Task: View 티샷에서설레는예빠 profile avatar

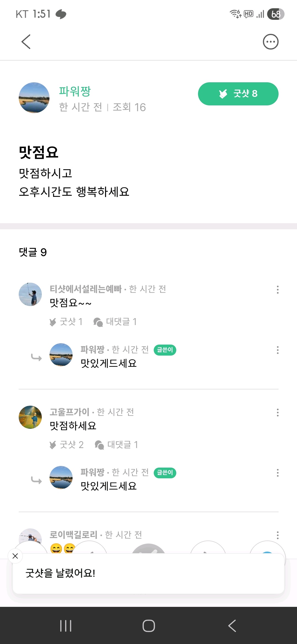Action: pos(30,294)
